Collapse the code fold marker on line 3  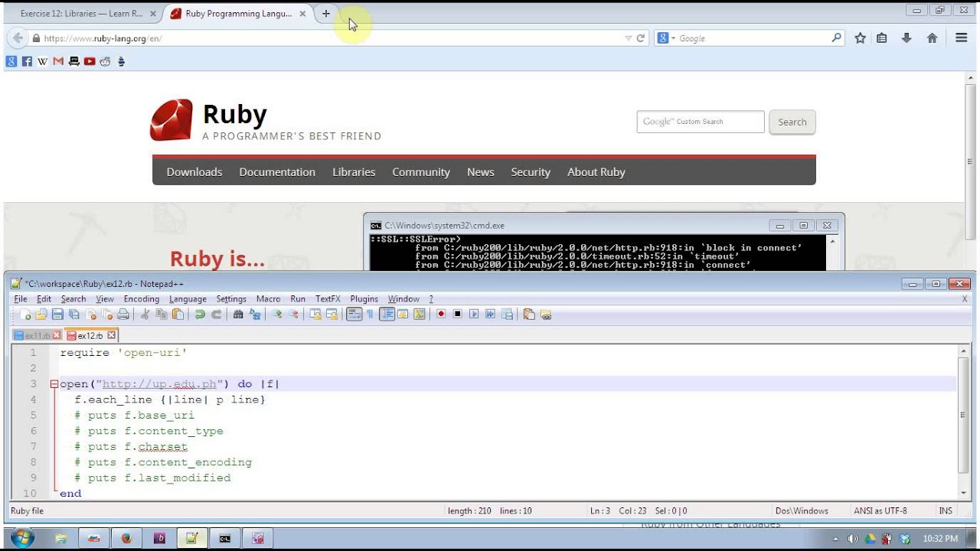click(54, 384)
